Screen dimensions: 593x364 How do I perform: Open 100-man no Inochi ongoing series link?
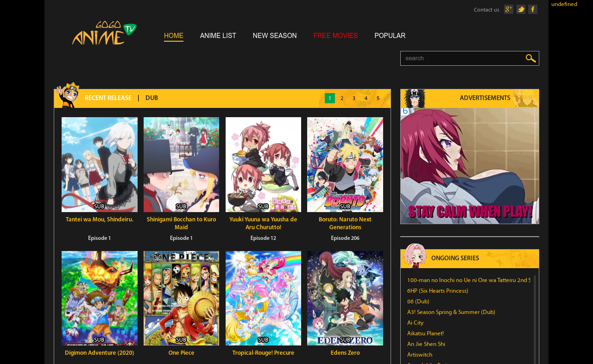pos(469,280)
